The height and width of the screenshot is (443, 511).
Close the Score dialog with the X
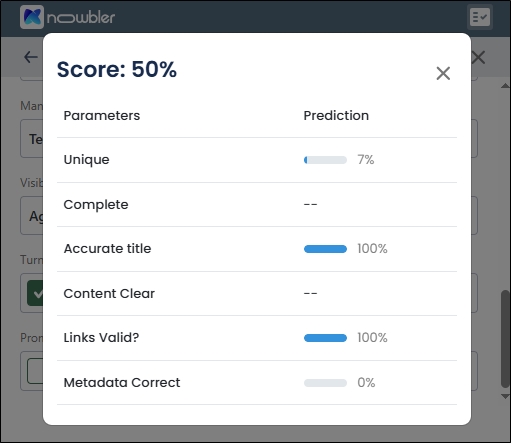point(443,73)
